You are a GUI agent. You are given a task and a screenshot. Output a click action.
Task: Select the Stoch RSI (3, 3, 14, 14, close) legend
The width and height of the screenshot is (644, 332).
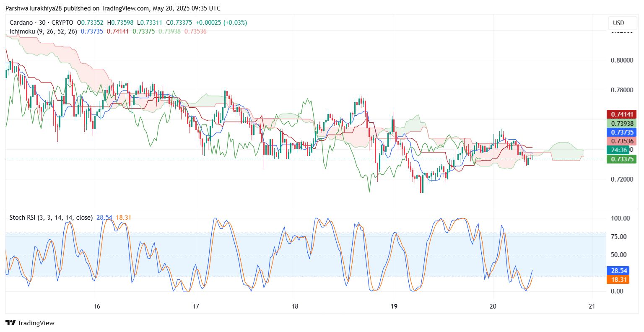(51, 218)
